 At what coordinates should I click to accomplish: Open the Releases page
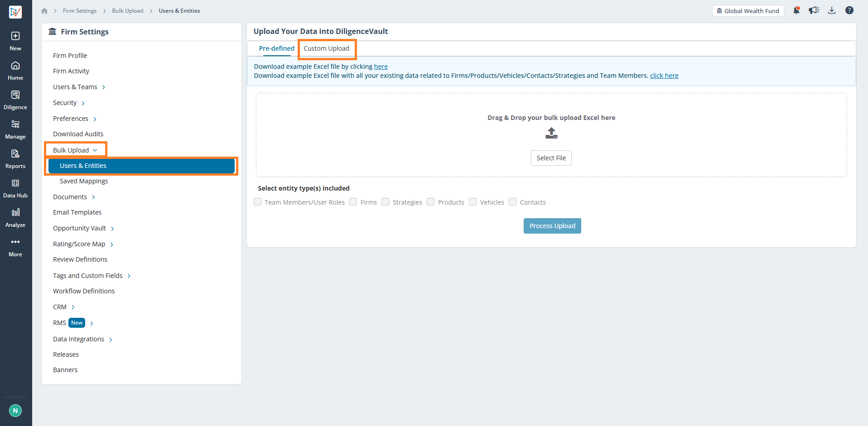coord(66,354)
